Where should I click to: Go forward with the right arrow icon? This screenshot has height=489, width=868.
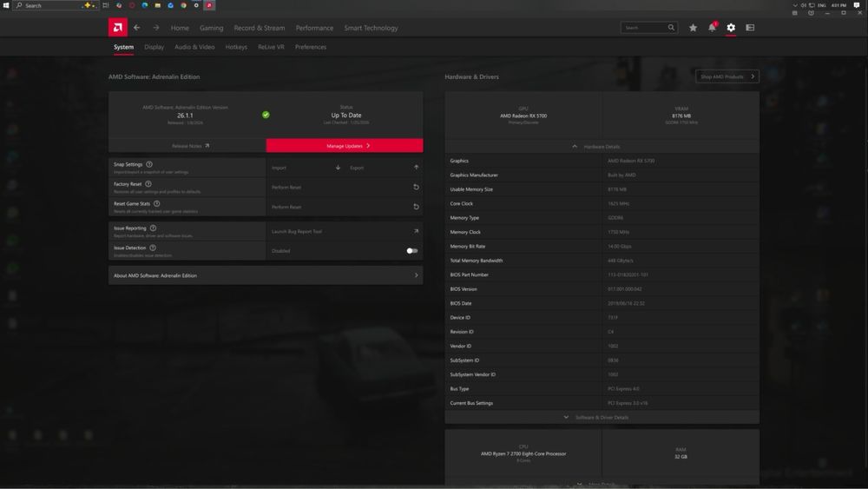pos(156,28)
